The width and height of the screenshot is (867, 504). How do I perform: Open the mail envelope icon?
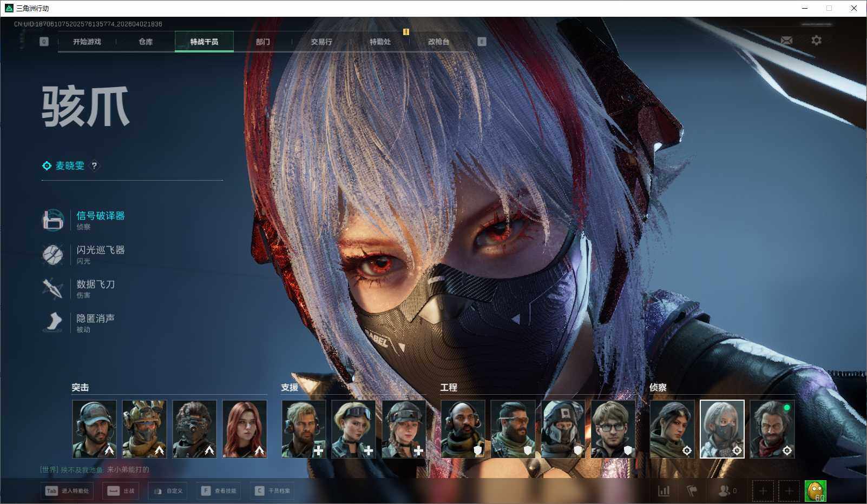point(786,41)
